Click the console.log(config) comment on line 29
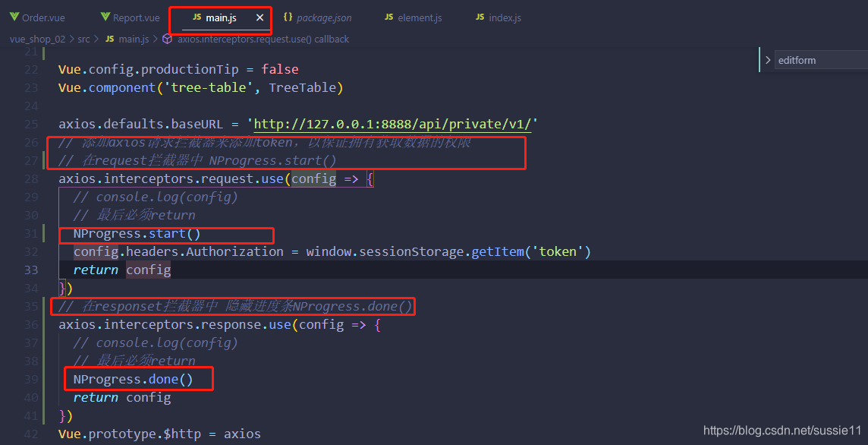This screenshot has width=868, height=445. coord(156,197)
